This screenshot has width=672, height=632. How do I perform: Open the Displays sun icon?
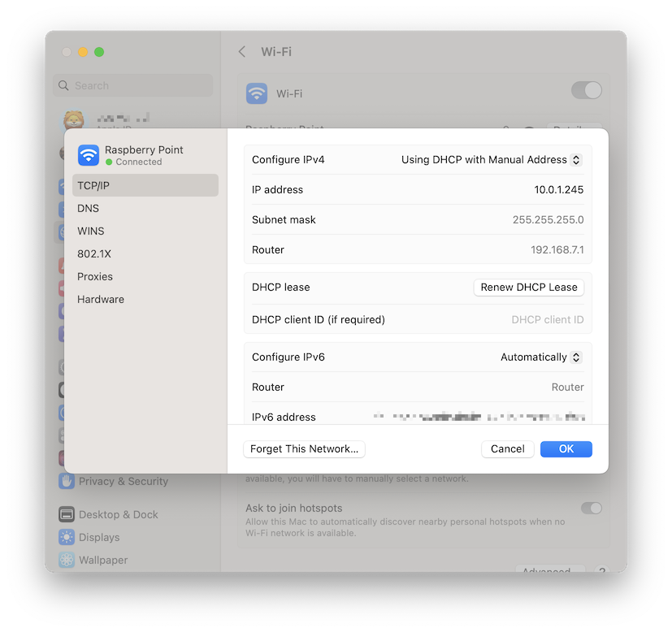pos(67,537)
